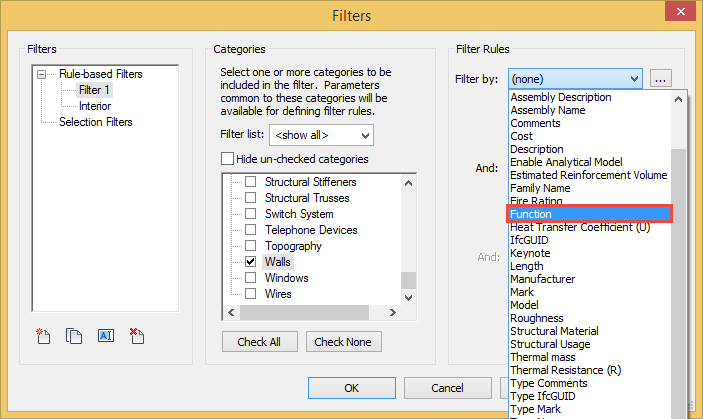Check the Switch System category
The width and height of the screenshot is (703, 419).
(251, 214)
